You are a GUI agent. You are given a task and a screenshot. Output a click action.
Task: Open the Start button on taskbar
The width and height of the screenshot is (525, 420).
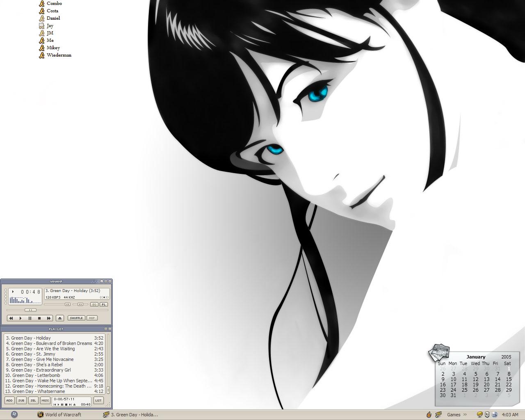(14, 415)
